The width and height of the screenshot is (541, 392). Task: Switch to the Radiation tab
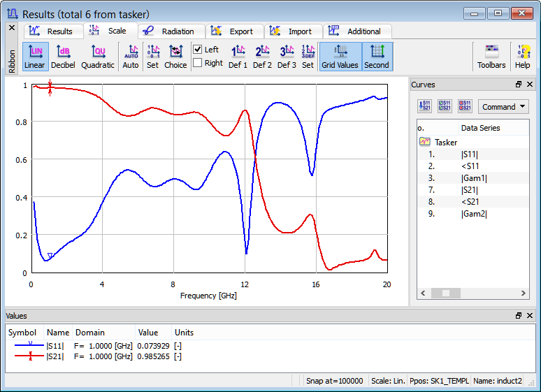(x=171, y=31)
